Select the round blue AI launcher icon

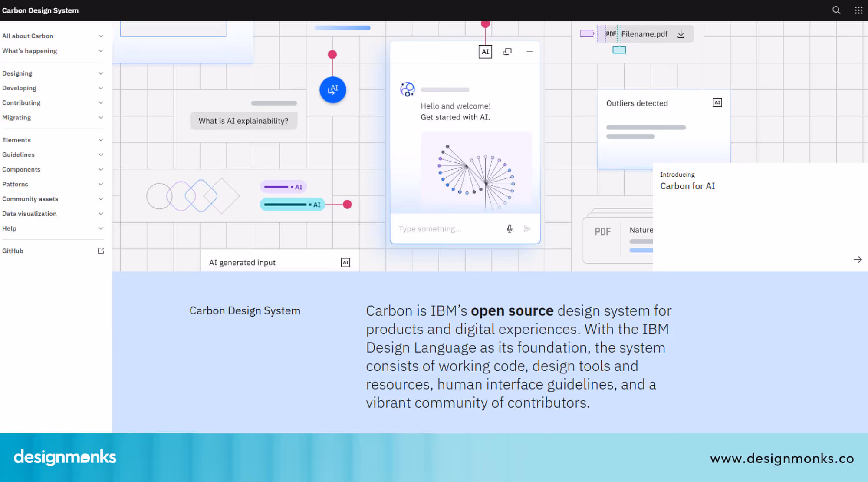pos(332,89)
